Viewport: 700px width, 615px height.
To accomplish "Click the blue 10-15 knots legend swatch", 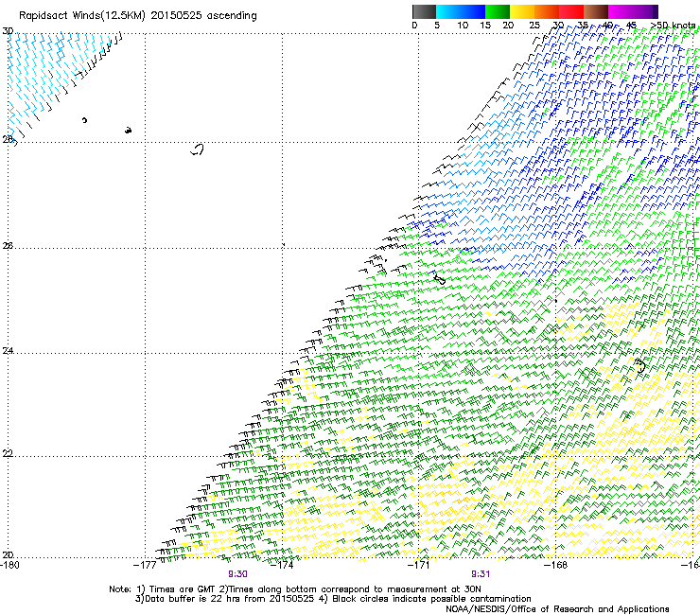I will click(x=473, y=11).
